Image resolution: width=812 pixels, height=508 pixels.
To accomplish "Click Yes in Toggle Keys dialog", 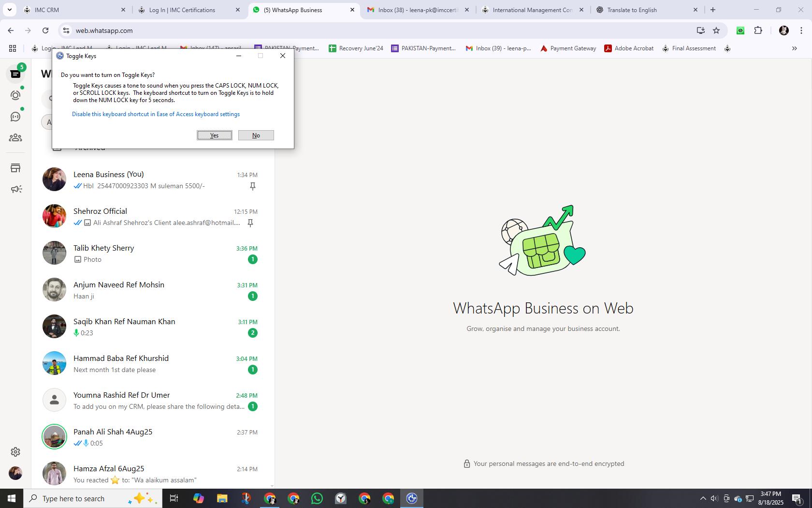I will [215, 135].
